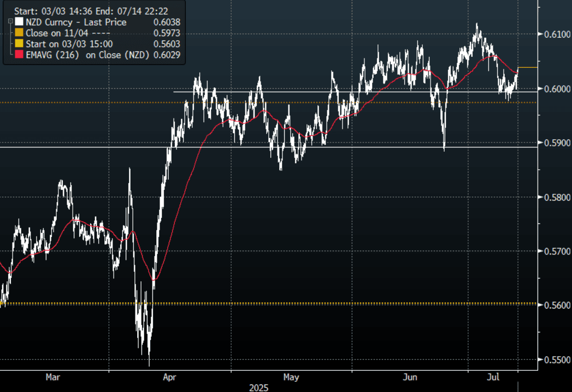Click the orange Close on 11/04 swatch
The image size is (572, 392).
click(19, 33)
